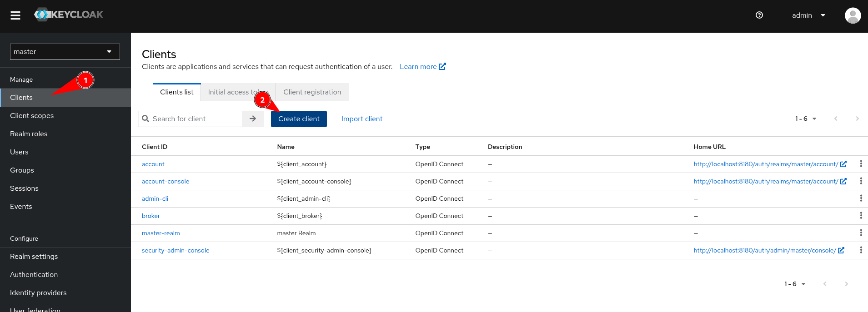Open kebab menu for master-realm row
The image size is (868, 312).
coord(861,233)
